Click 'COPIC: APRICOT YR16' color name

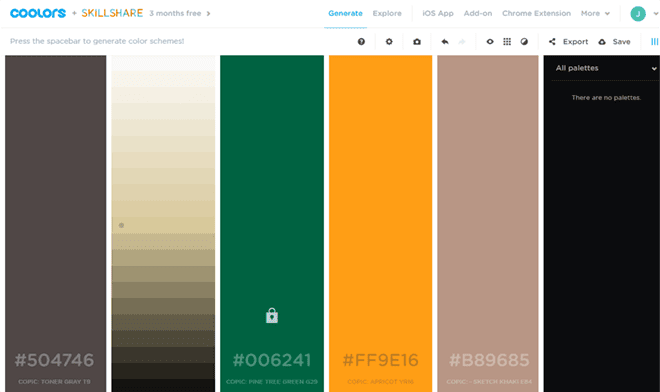pyautogui.click(x=381, y=382)
